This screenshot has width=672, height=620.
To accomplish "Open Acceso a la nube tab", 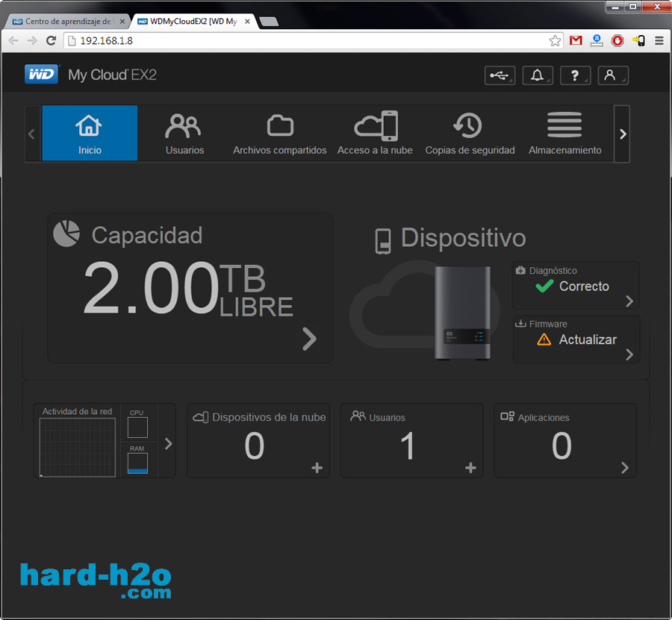I will coord(375,133).
